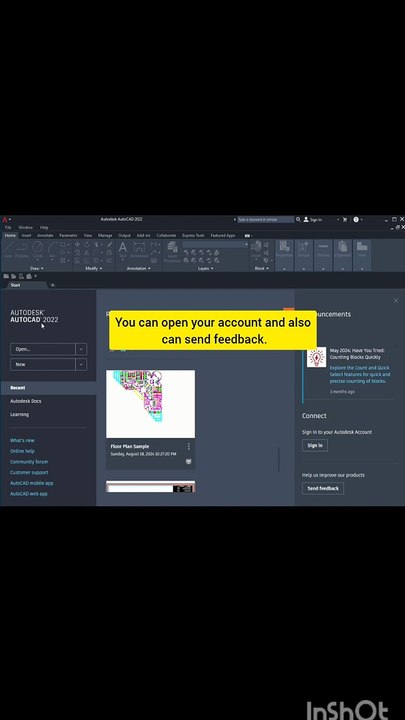Image resolution: width=405 pixels, height=720 pixels.
Task: Select the Circle tool in Draw panel
Action: click(x=38, y=250)
